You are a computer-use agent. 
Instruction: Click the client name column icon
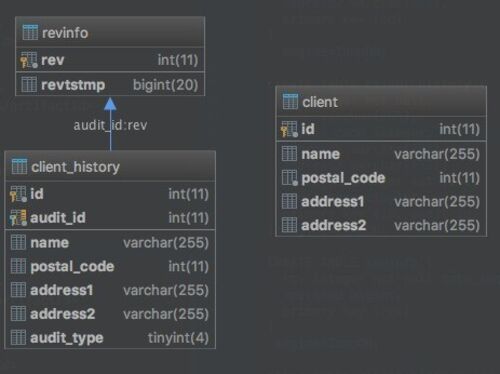pos(289,154)
